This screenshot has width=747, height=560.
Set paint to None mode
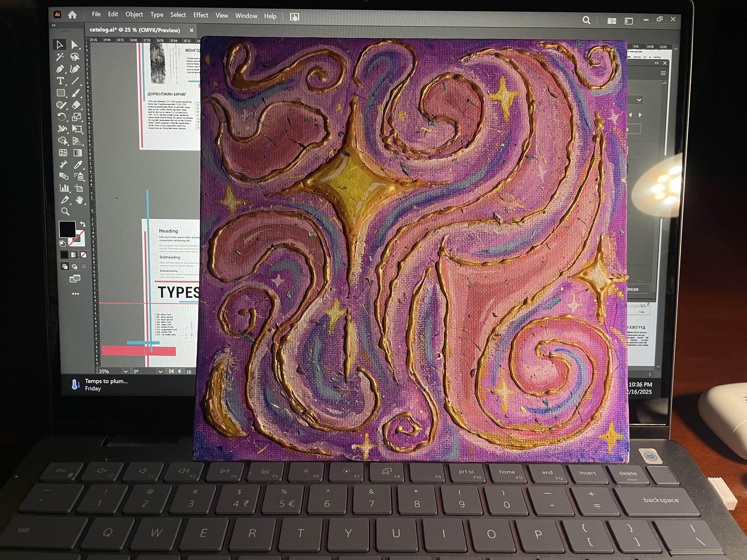click(83, 255)
